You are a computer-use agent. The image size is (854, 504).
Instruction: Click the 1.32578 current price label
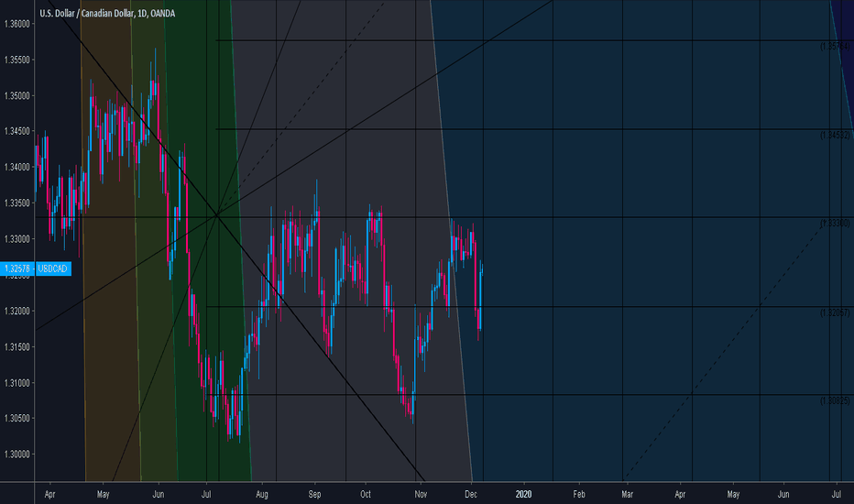pos(16,268)
